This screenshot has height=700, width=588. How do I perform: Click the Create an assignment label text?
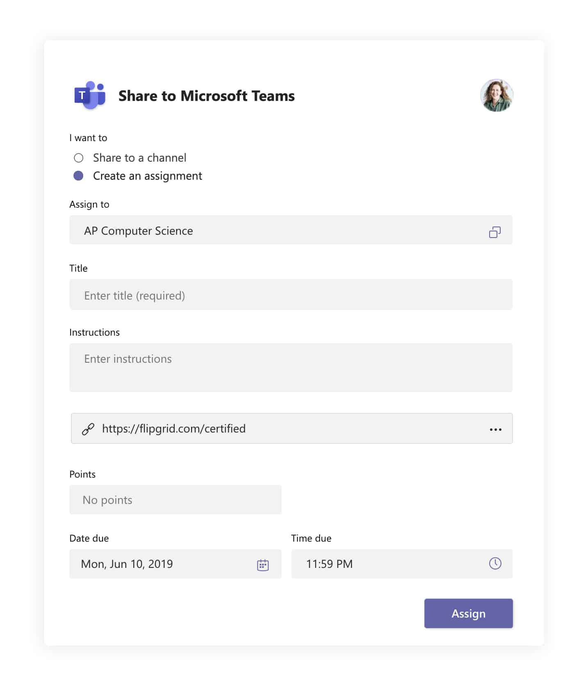click(147, 176)
